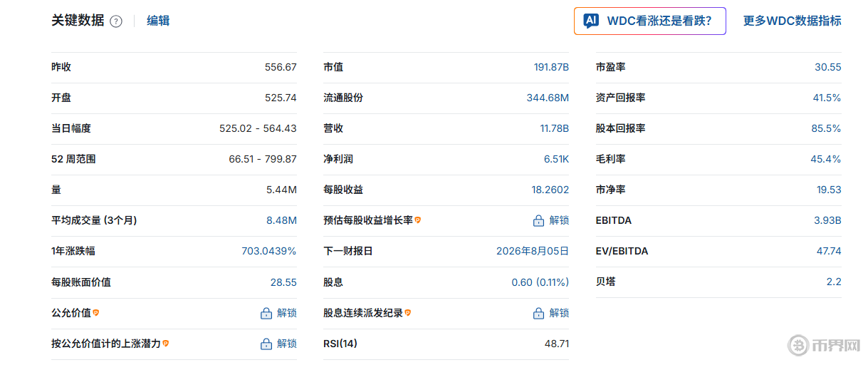Image resolution: width=868 pixels, height=365 pixels.
Task: Click 解锁 for 预估每股收益增长率
Action: tap(559, 220)
